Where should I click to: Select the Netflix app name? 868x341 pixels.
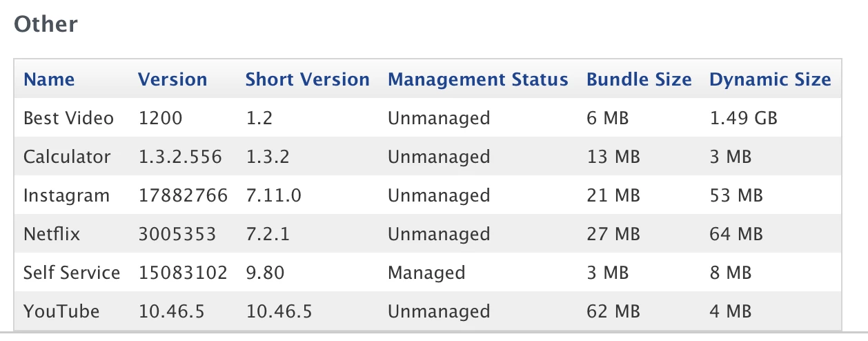click(52, 234)
